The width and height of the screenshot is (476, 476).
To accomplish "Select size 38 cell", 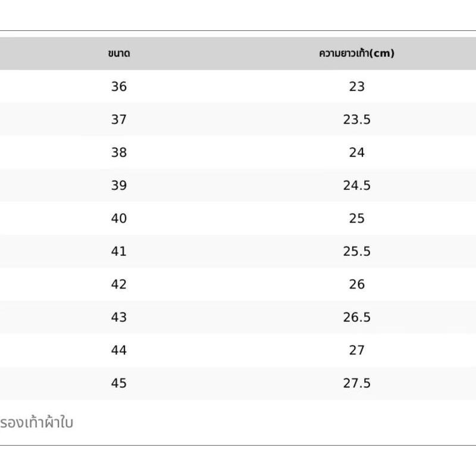I will tap(119, 152).
